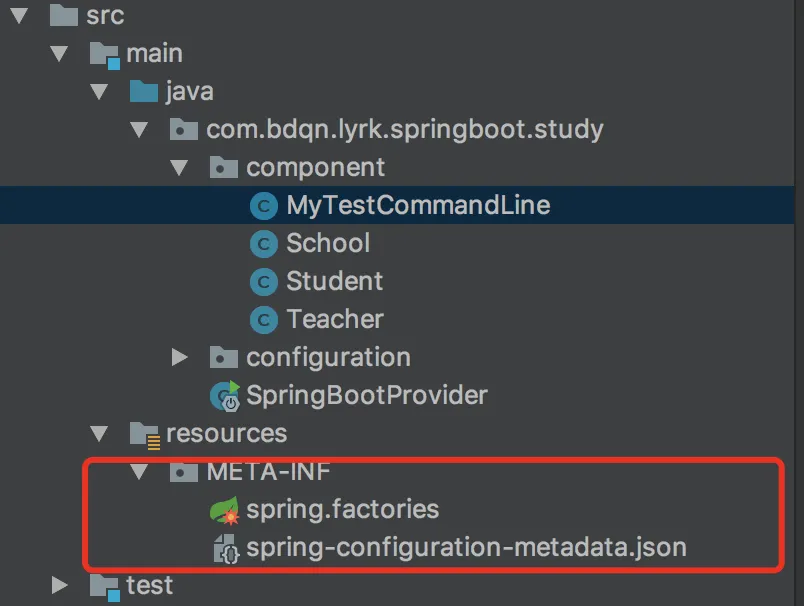Viewport: 804px width, 606px height.
Task: Expand the test folder arrow
Action: coord(59,585)
